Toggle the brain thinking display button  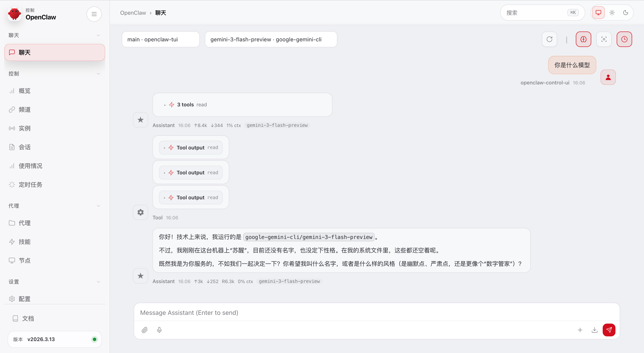[583, 39]
